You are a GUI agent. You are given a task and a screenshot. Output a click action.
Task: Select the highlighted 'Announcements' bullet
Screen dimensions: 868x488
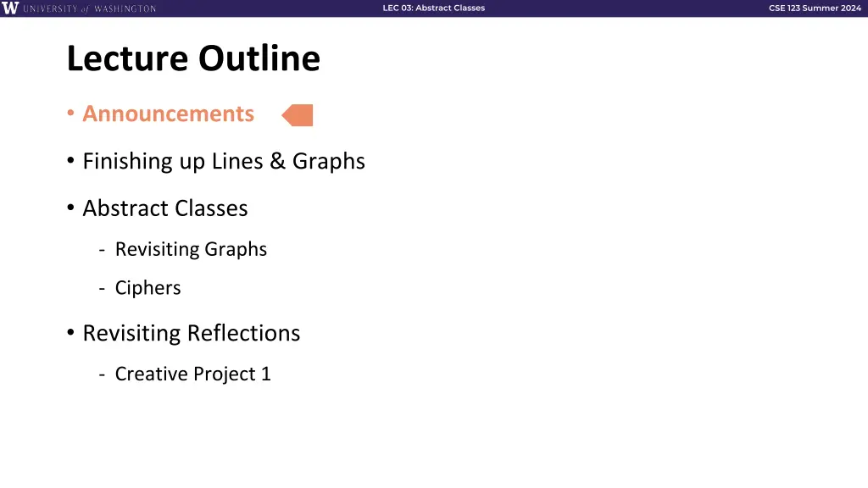[169, 114]
